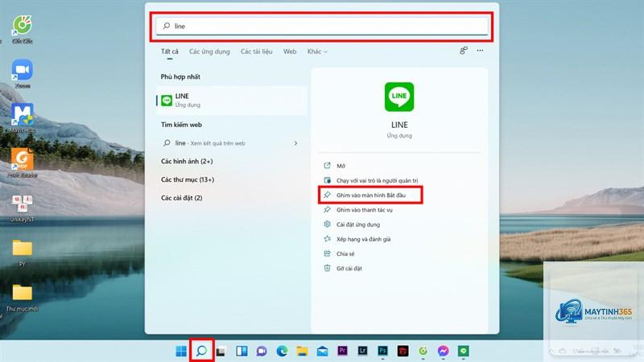Open File Explorer from the taskbar
This screenshot has width=644, height=362.
click(303, 351)
